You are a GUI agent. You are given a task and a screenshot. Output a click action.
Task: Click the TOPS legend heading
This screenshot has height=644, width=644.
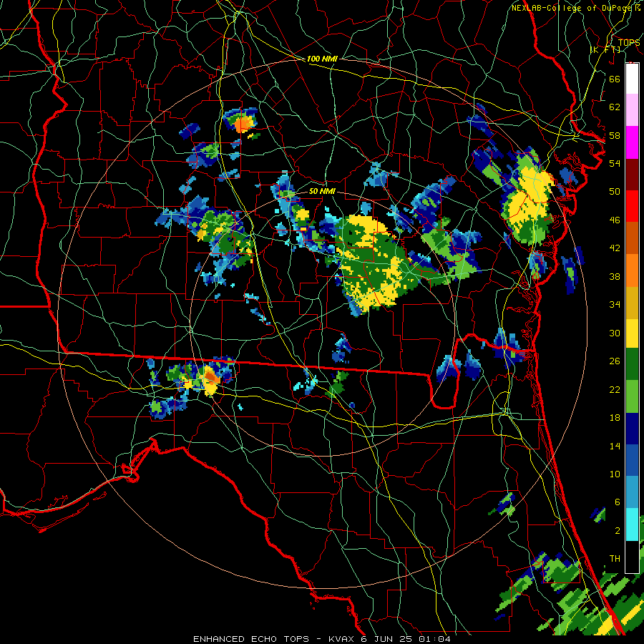click(628, 42)
